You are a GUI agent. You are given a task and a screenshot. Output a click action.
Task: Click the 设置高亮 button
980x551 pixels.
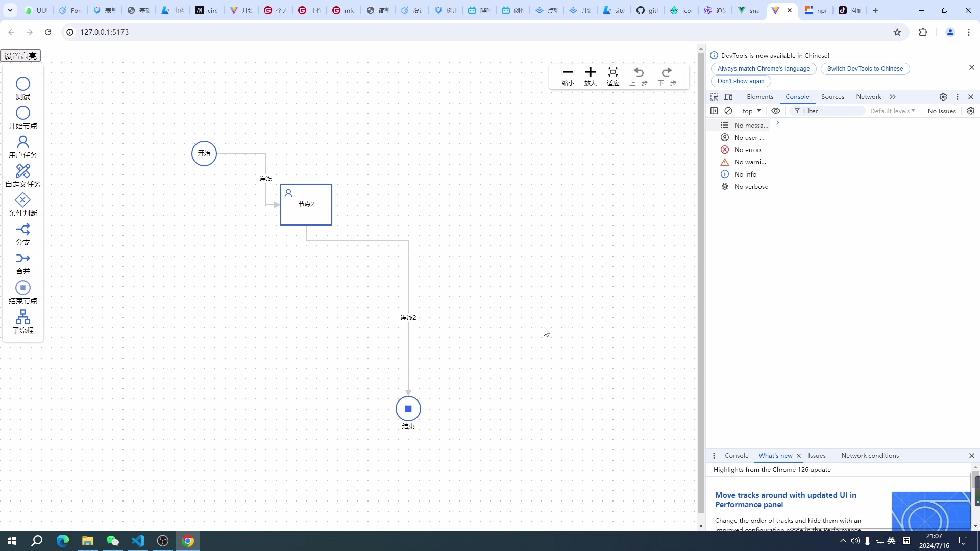20,56
